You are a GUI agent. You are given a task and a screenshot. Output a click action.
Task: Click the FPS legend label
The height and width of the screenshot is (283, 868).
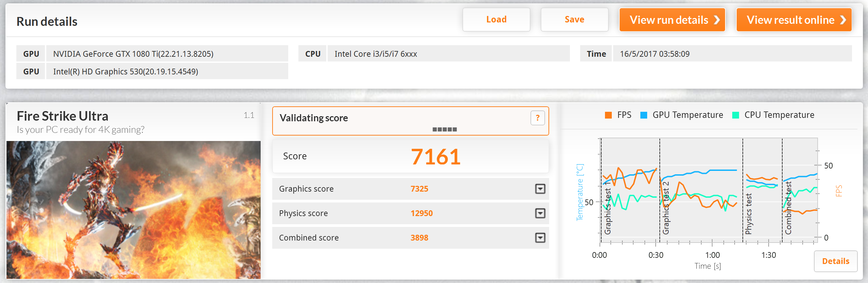[x=624, y=115]
